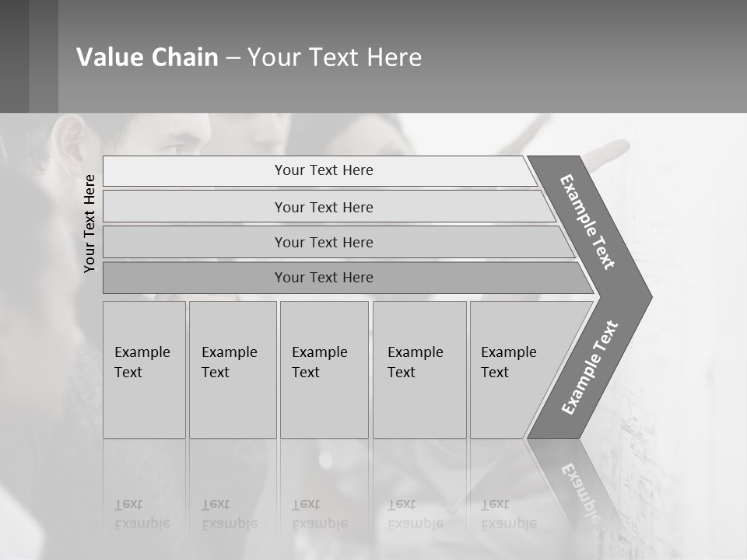The width and height of the screenshot is (747, 560).
Task: Click the darkest bottom "Your Text Here" bar
Action: [324, 278]
